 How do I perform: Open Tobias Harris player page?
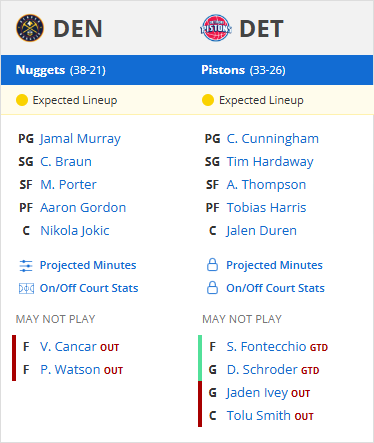[266, 208]
